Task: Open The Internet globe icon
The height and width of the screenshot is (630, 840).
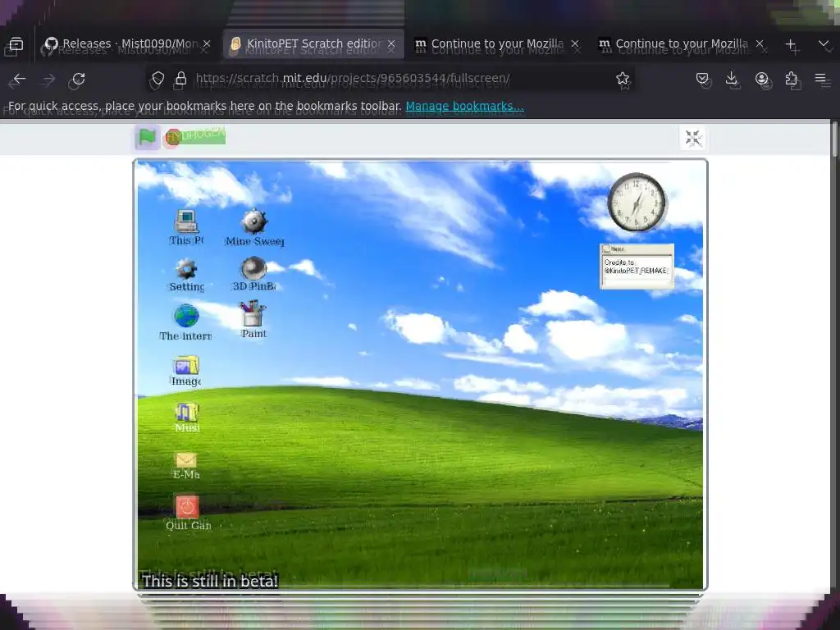Action: [185, 322]
